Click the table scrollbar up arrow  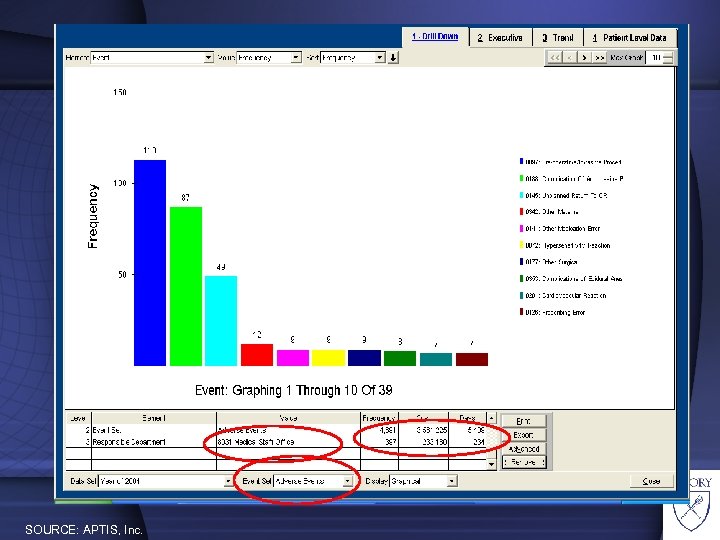(491, 418)
